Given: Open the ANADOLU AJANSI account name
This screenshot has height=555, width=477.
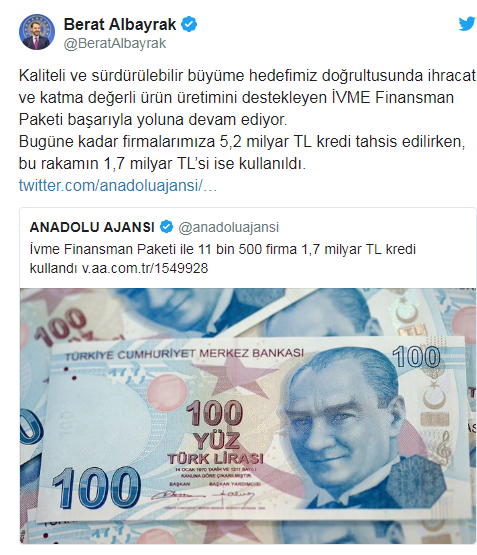Looking at the screenshot, I should click(x=92, y=227).
